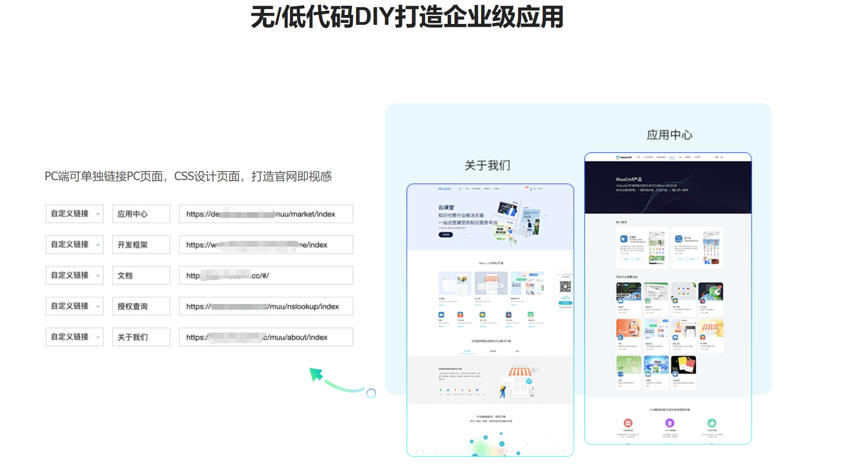Click the dark MuuCmf产品 banner in preview
868x465 pixels.
(668, 187)
